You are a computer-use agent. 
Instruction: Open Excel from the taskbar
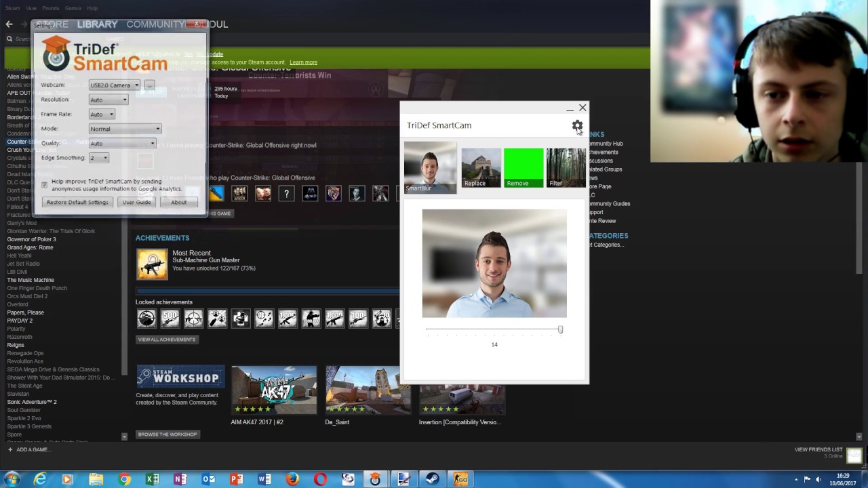tap(152, 479)
